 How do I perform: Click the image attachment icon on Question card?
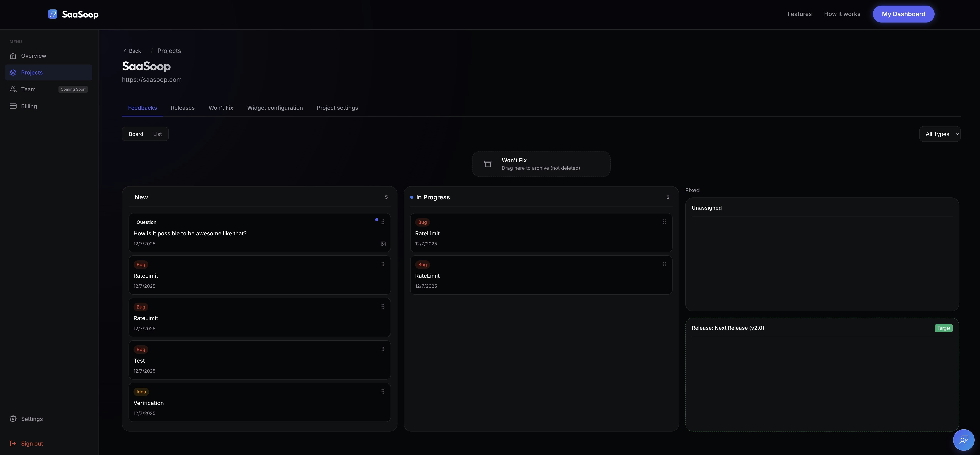coord(383,244)
